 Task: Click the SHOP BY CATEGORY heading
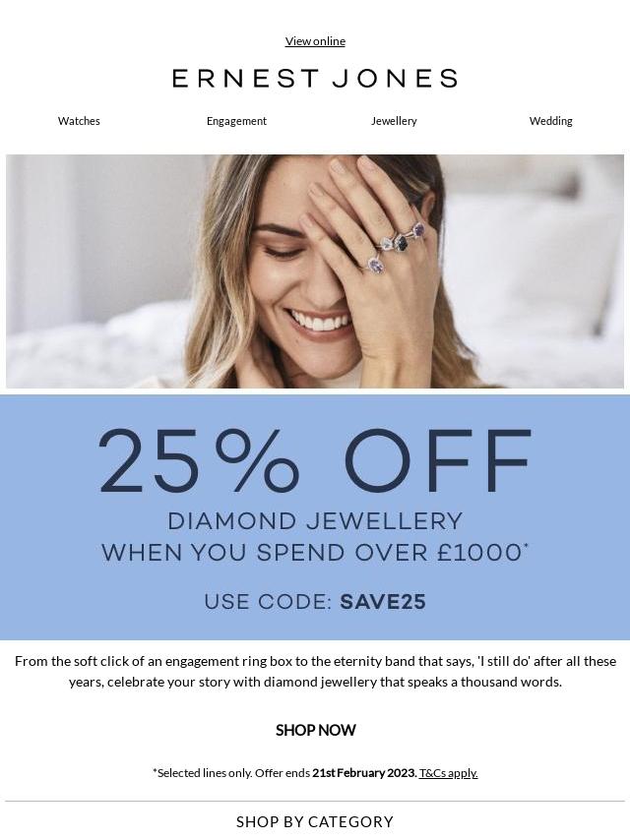(x=315, y=821)
